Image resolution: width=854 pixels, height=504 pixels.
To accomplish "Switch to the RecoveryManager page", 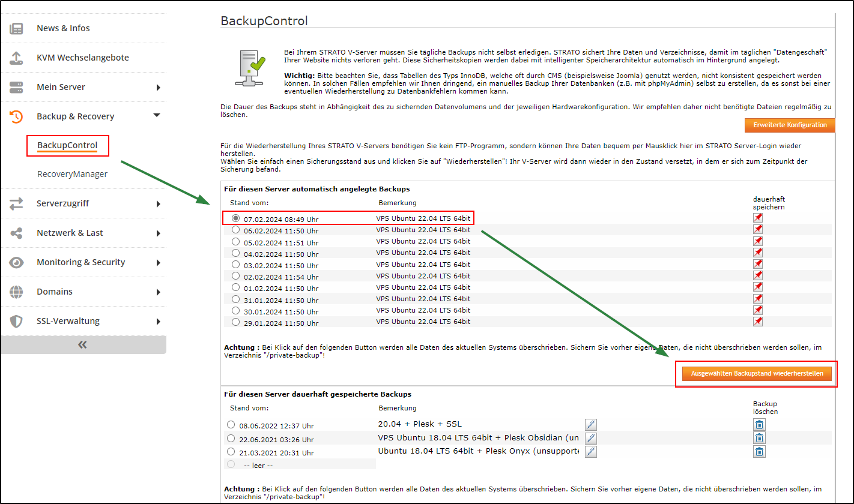I will 71,174.
